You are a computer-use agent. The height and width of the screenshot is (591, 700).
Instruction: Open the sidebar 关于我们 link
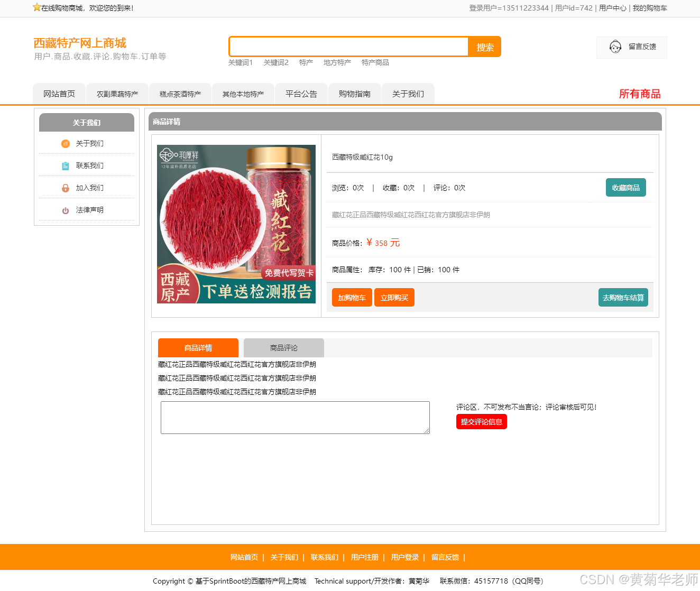pyautogui.click(x=90, y=144)
